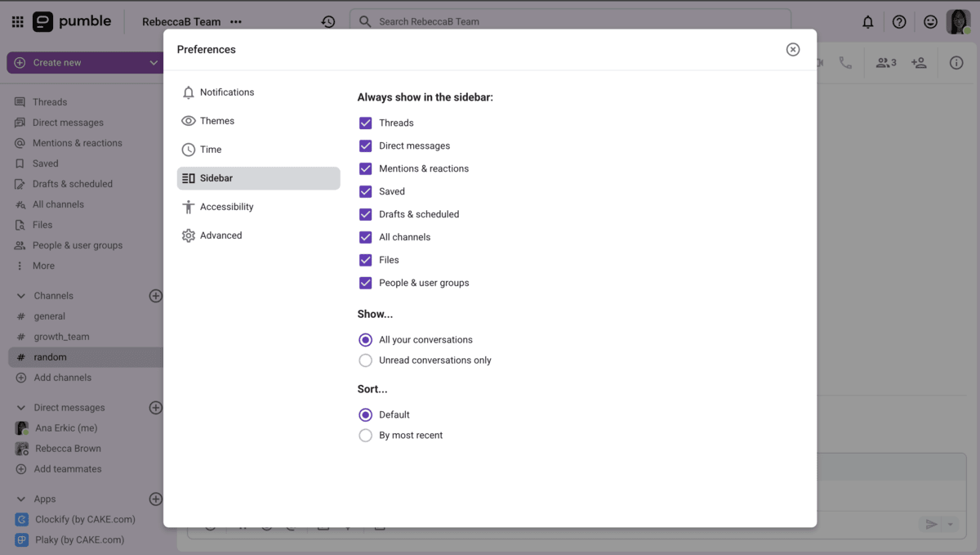Switch to Accessibility preferences

pos(226,206)
